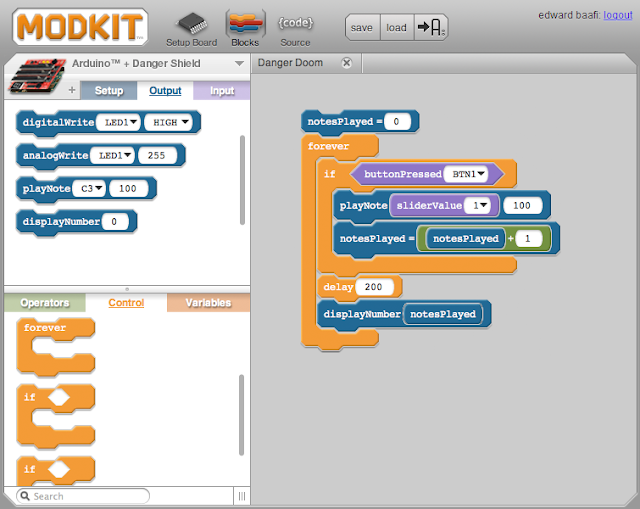Click the upload-to-Arduino arrow icon
This screenshot has width=640, height=509.
click(431, 27)
